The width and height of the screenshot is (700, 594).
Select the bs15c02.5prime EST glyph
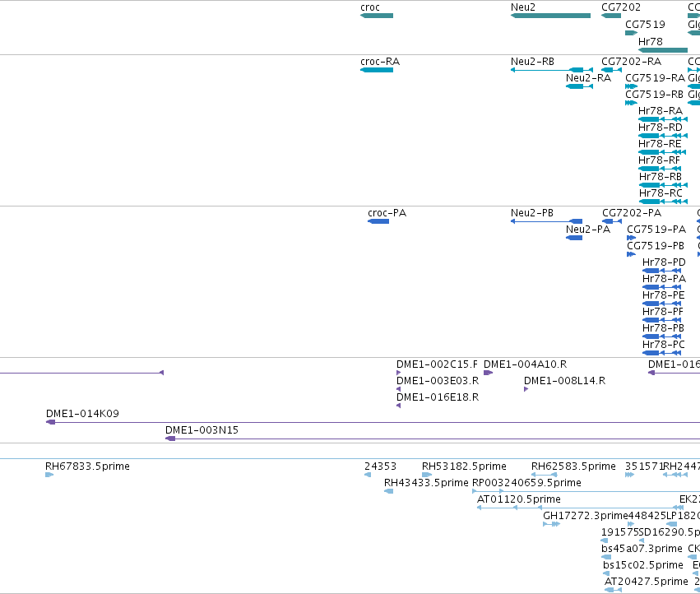pos(606,573)
